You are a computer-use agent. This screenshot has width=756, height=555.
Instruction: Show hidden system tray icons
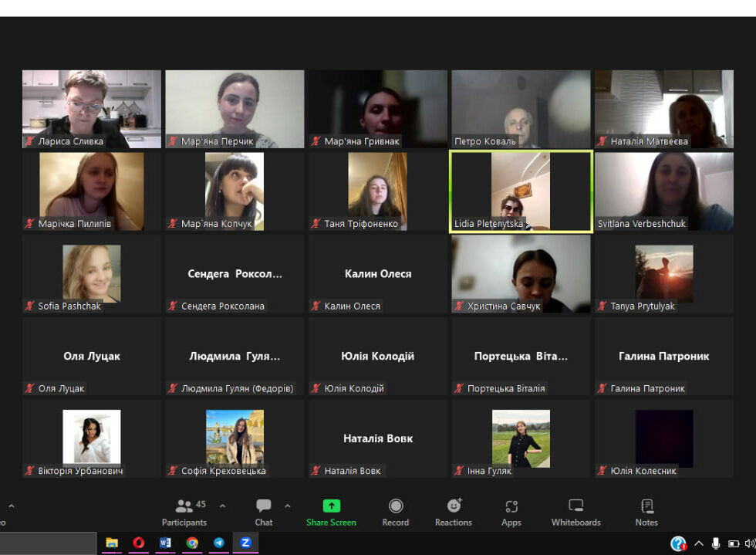pyautogui.click(x=699, y=543)
